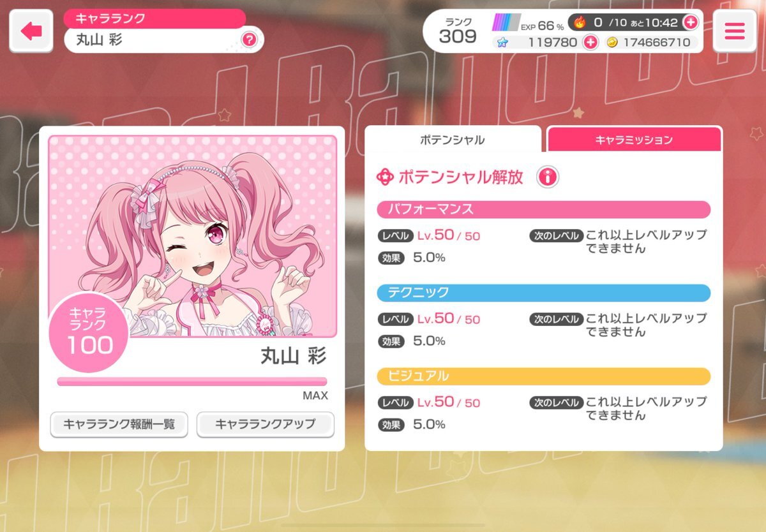Tap the Aya Maruyama character illustration

pyautogui.click(x=192, y=236)
